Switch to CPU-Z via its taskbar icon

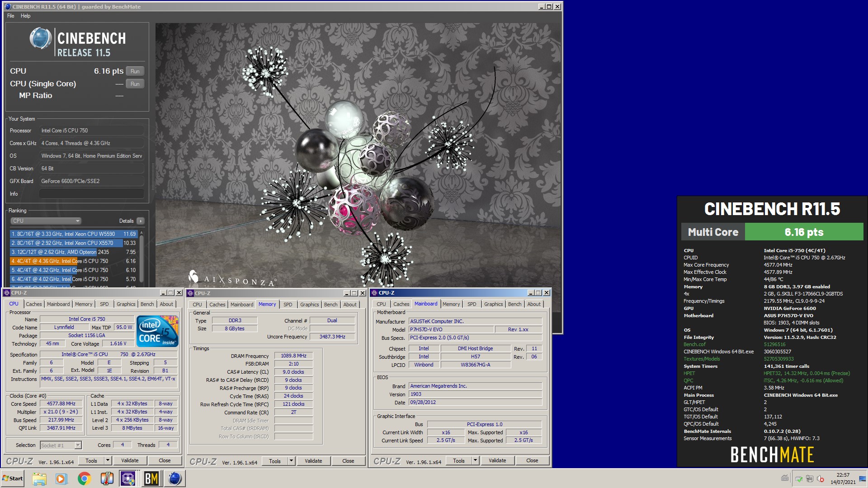click(128, 479)
